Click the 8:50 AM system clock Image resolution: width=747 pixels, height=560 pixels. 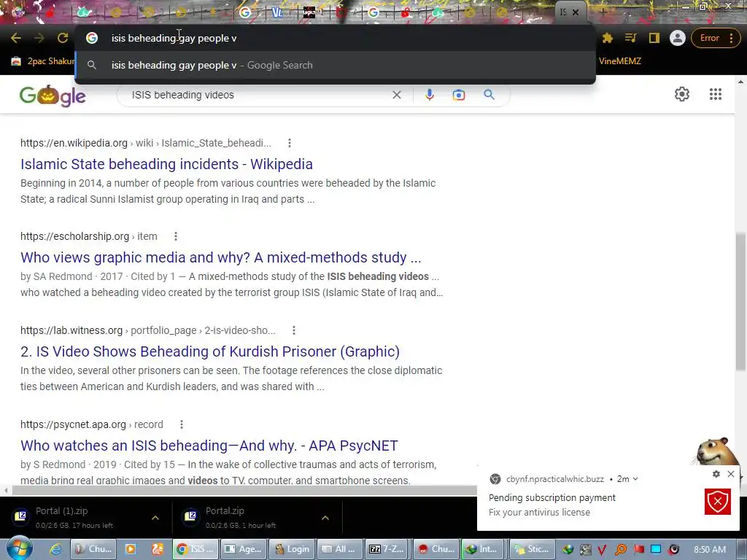pyautogui.click(x=709, y=550)
